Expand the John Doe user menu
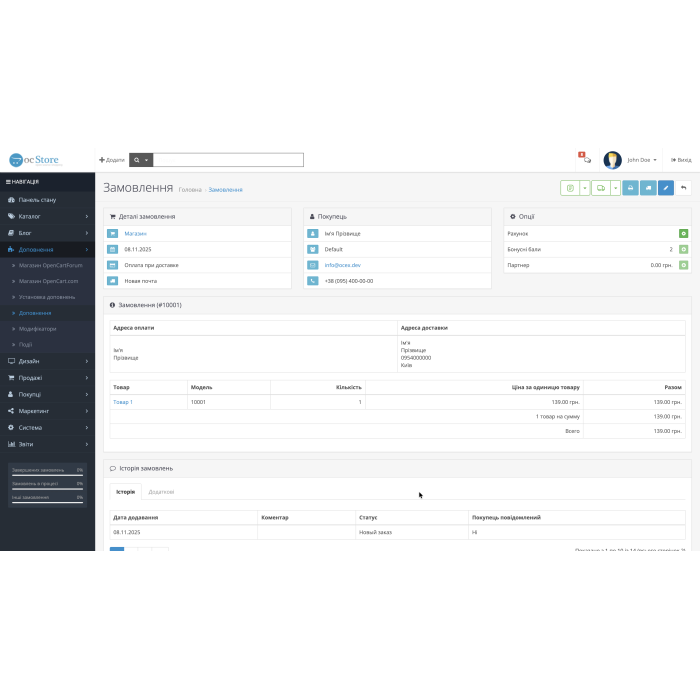This screenshot has height=700, width=700. point(642,160)
